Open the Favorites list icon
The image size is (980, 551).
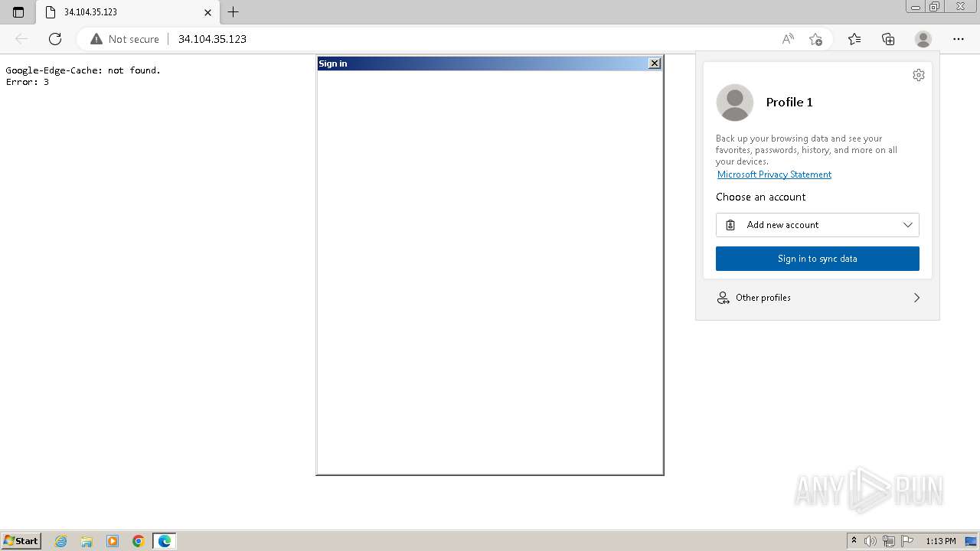854,39
